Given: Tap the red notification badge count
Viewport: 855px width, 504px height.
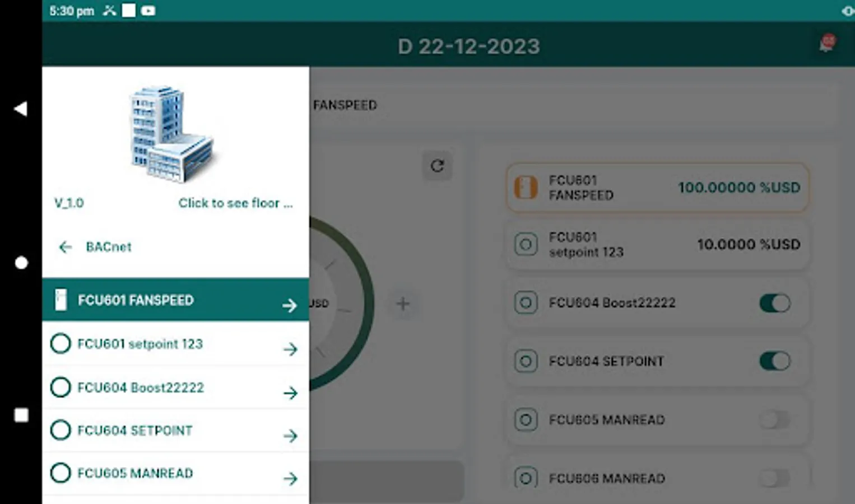Looking at the screenshot, I should 827,40.
